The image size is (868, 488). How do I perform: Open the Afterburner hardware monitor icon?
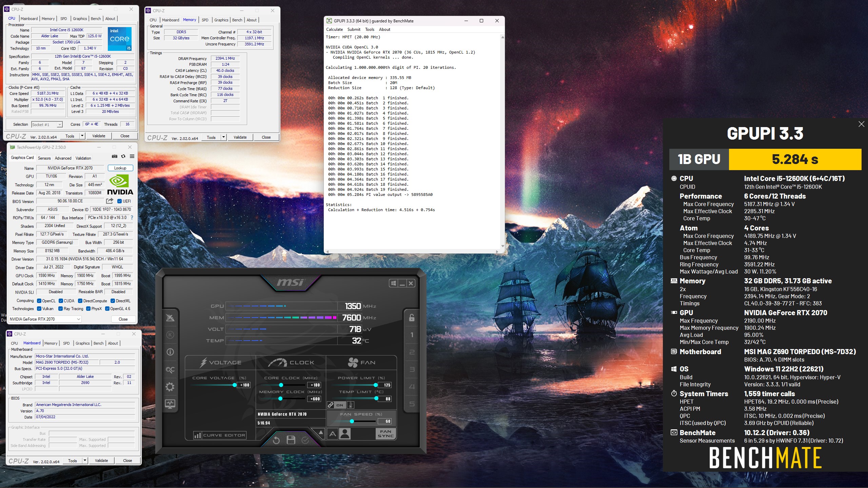(x=170, y=404)
